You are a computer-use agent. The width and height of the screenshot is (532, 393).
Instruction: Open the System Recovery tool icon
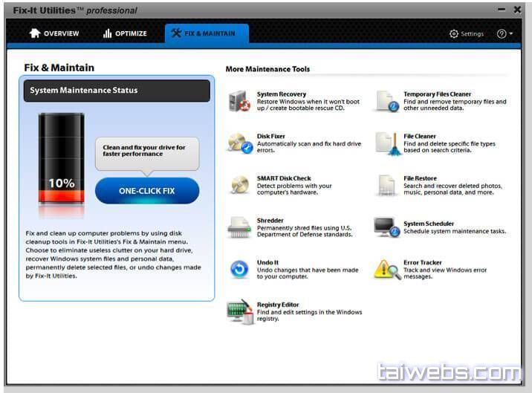point(239,101)
